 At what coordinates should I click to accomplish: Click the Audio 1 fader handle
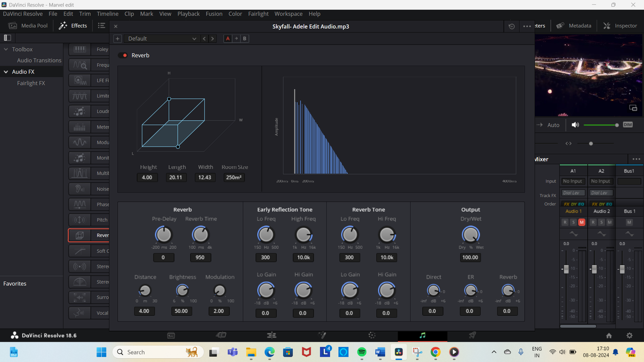(566, 268)
